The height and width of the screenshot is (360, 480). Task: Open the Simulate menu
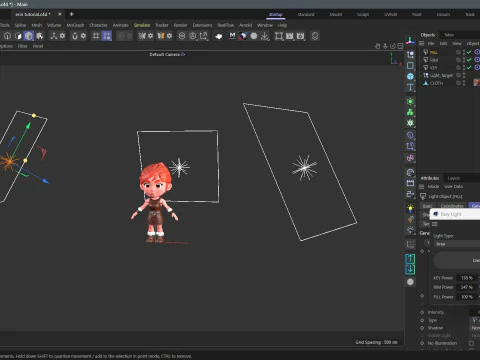[142, 25]
